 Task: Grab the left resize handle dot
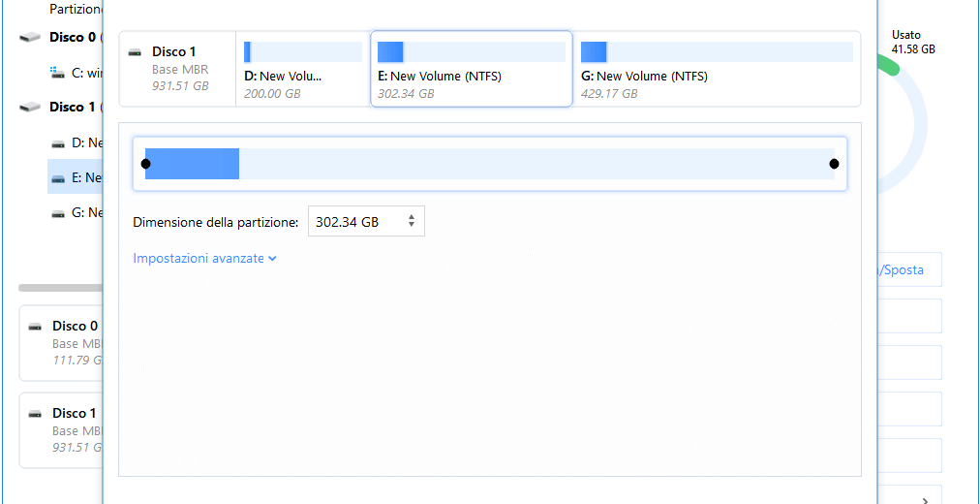tap(145, 164)
